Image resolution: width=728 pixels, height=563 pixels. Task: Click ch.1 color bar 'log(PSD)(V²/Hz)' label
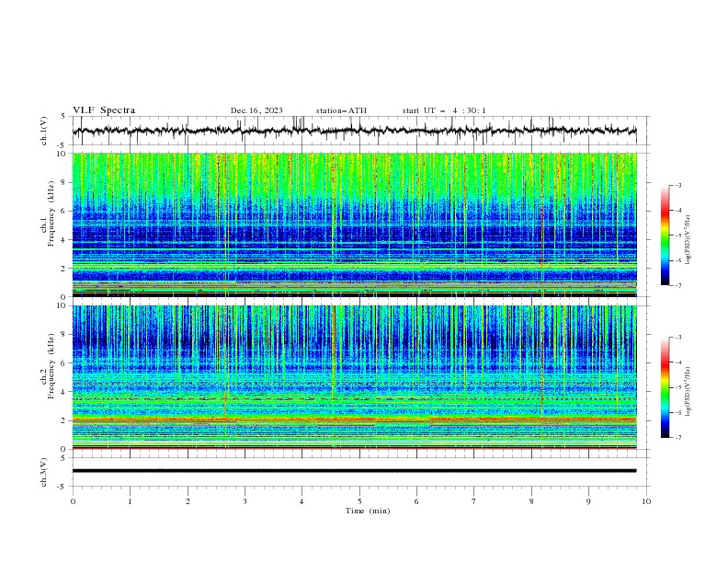(x=688, y=240)
